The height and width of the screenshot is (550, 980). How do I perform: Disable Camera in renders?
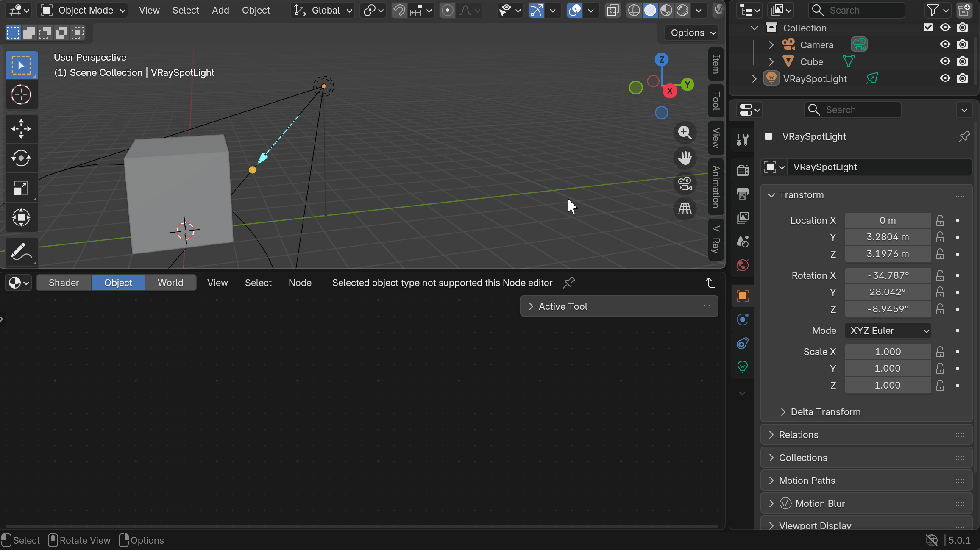point(963,44)
